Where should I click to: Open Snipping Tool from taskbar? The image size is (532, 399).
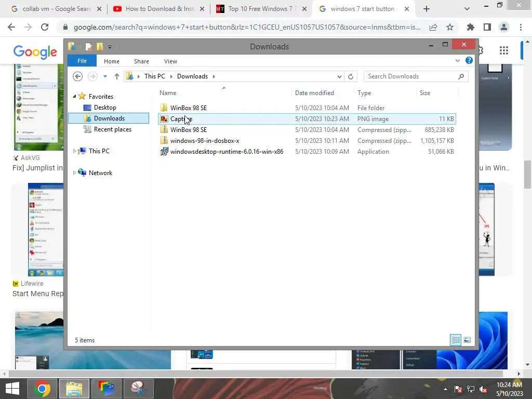coord(139,389)
